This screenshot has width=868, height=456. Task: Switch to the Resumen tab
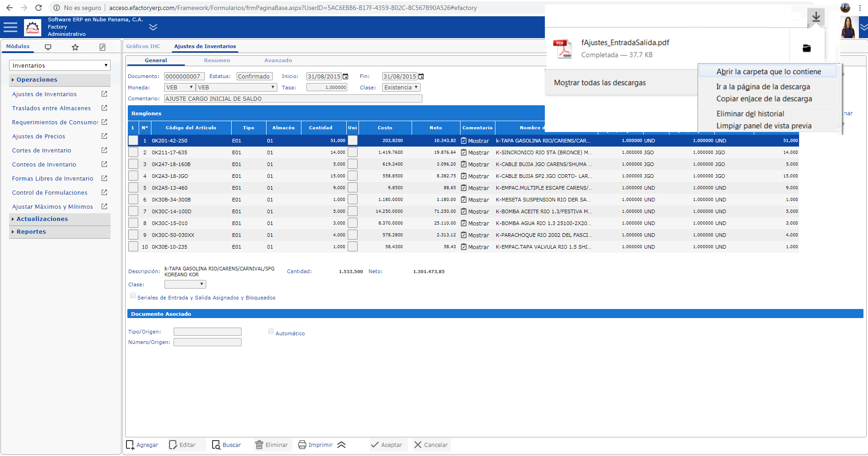pos(217,60)
